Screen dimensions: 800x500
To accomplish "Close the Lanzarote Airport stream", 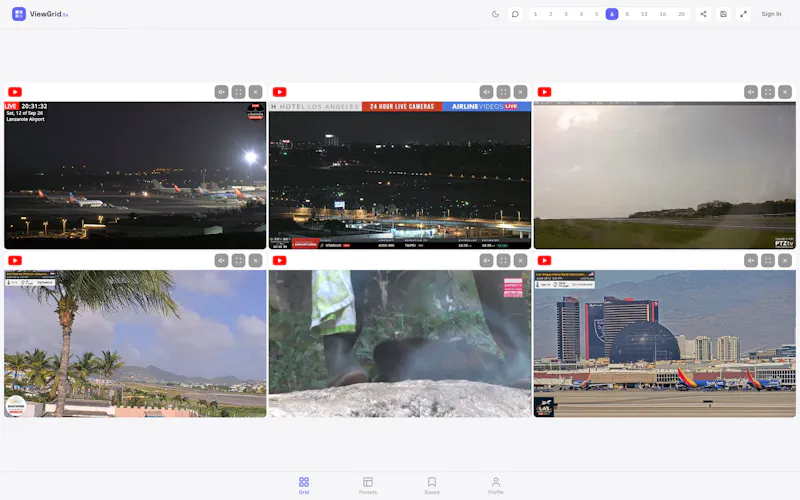I will (256, 92).
